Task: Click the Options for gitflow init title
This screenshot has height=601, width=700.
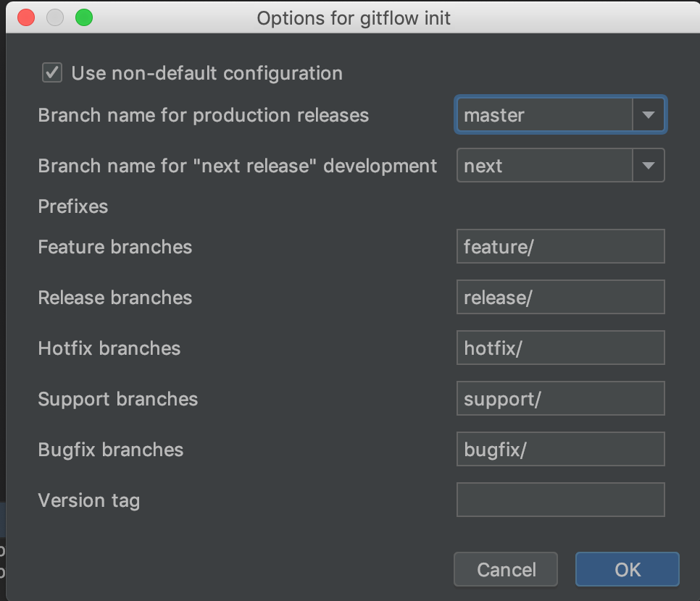Action: click(x=354, y=18)
